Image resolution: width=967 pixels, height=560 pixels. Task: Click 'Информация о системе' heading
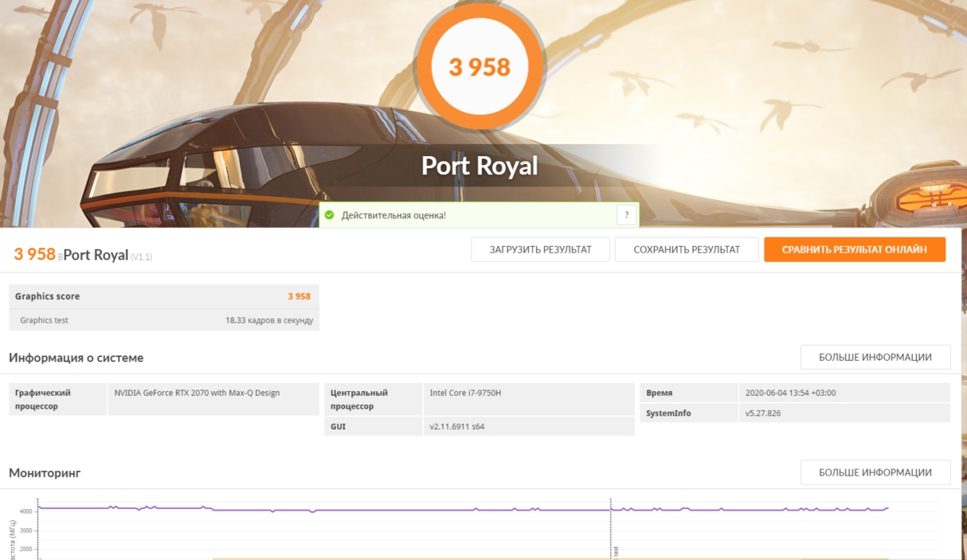76,358
